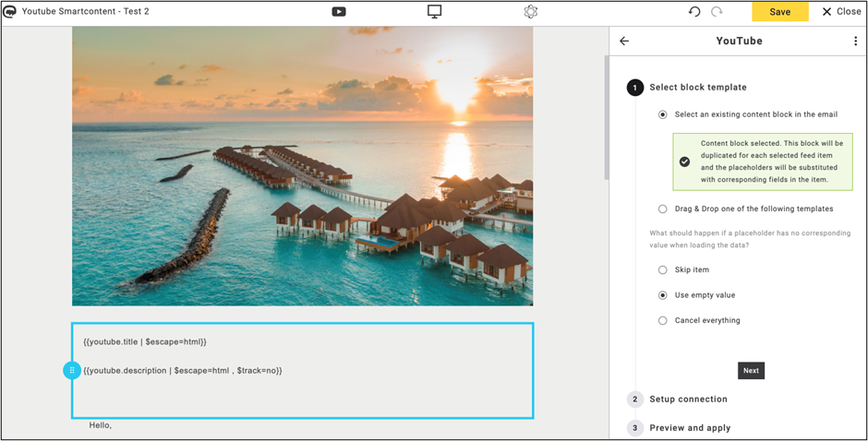Open the atom-shaped settings icon in toolbar
The image size is (868, 441).
point(530,12)
